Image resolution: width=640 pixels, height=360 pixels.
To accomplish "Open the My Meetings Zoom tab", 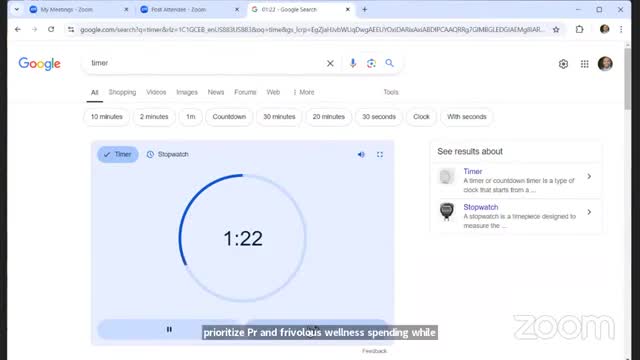I will click(x=78, y=9).
